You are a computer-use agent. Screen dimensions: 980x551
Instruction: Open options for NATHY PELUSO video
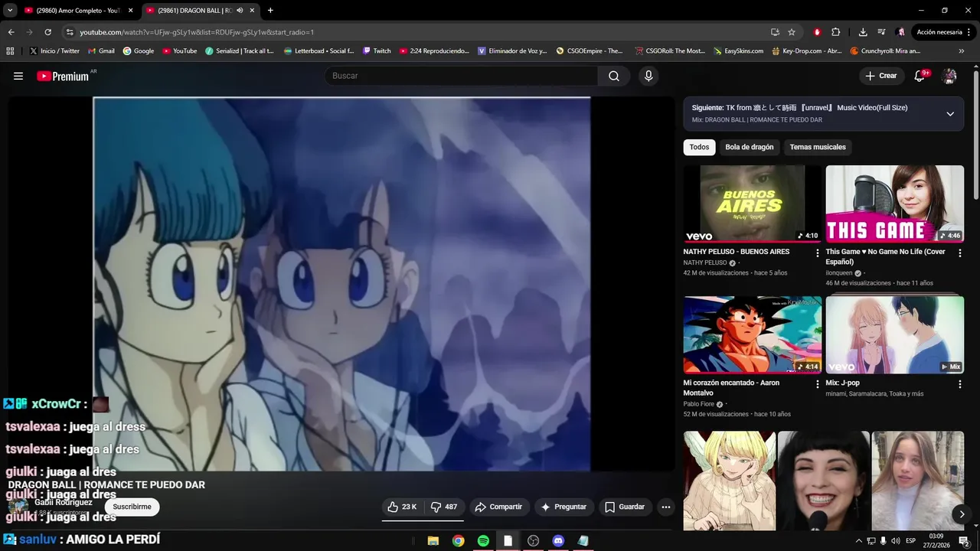pyautogui.click(x=817, y=253)
